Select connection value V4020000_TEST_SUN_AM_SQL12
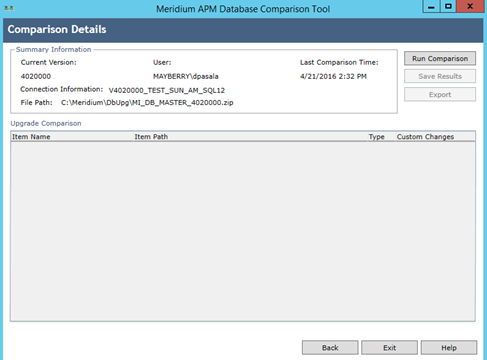Image resolution: width=487 pixels, height=360 pixels. coord(167,90)
